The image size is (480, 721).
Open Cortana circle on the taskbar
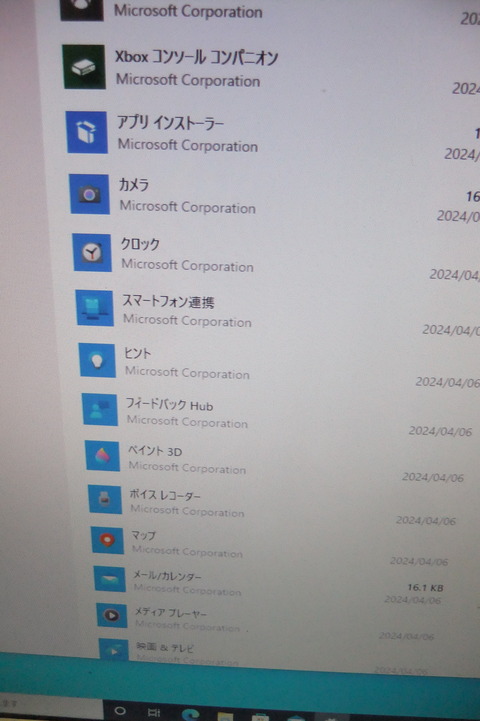(120, 711)
